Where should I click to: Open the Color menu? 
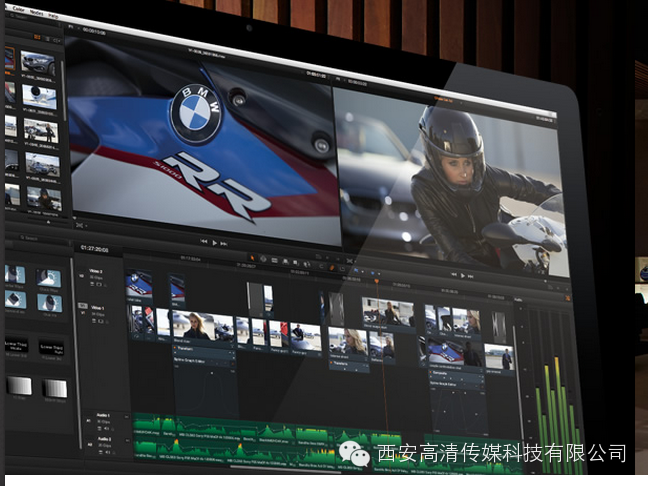click(x=18, y=9)
